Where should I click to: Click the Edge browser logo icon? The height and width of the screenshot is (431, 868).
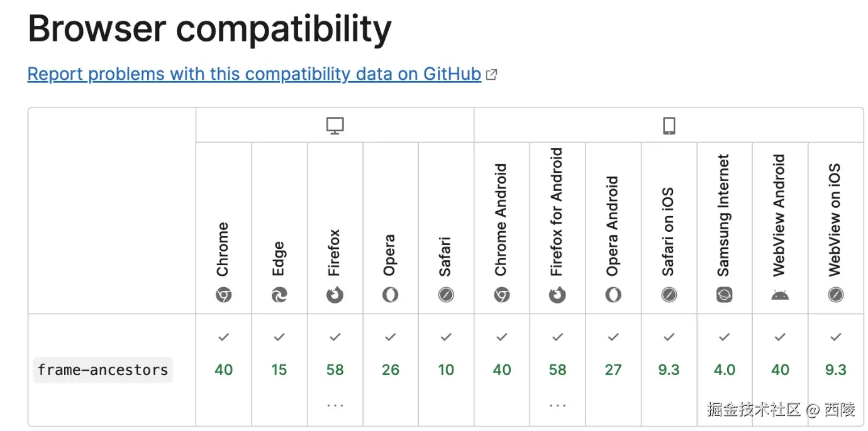(x=279, y=295)
